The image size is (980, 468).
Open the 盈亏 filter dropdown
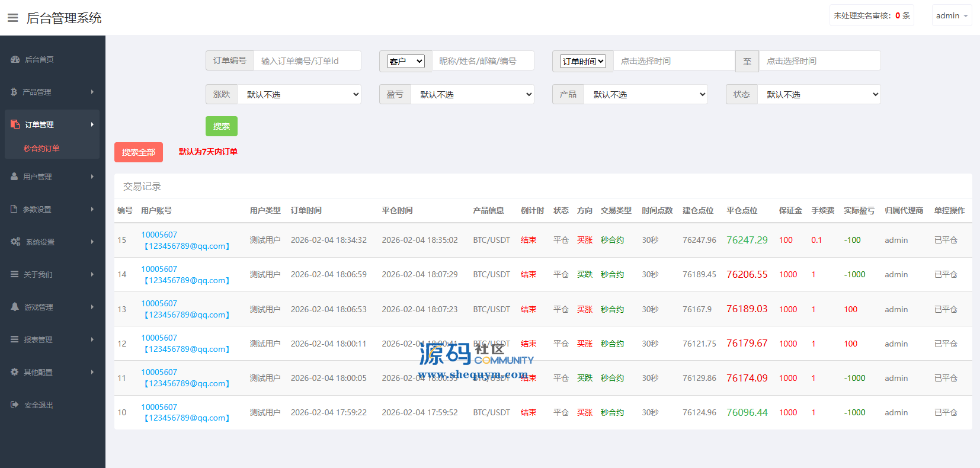[x=472, y=95]
